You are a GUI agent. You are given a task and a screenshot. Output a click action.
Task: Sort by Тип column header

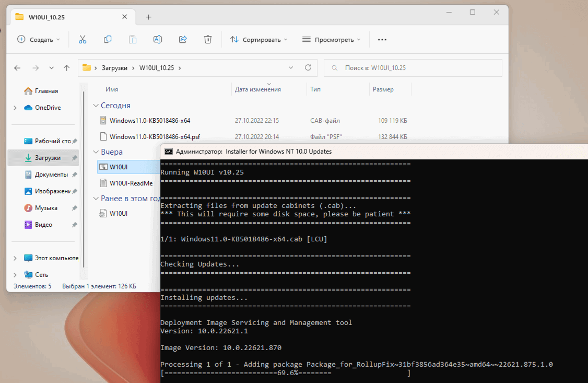[315, 89]
